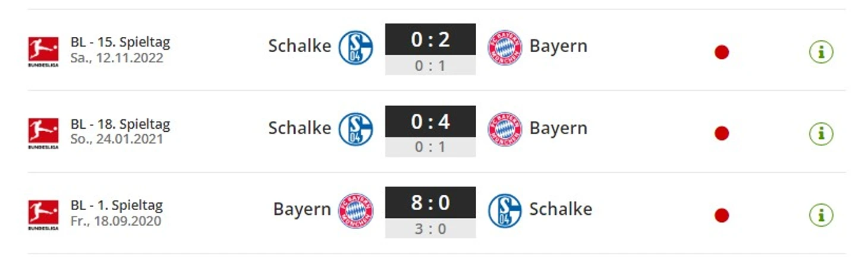
Task: Click Bayern crest in 1. Spieltag row
Action: coord(356,210)
